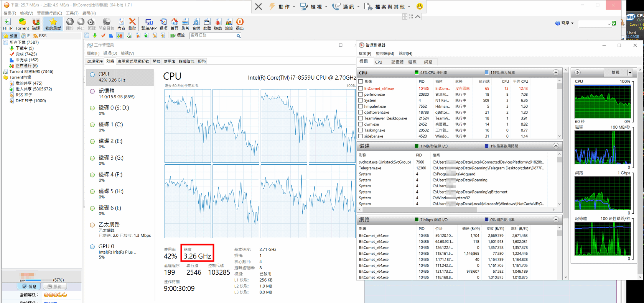Collapse the CPU section in Resource Monitor
Viewport: 644px width, 303px height.
[x=556, y=72]
